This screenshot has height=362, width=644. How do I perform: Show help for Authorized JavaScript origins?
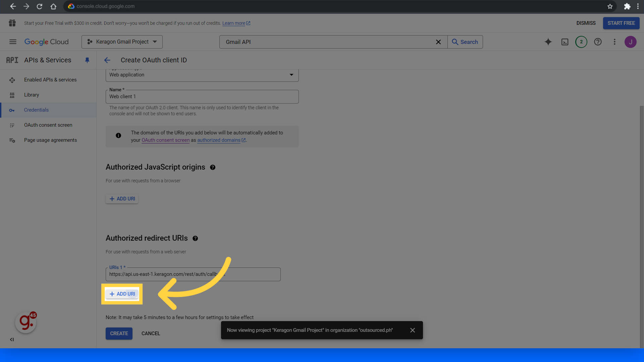click(x=213, y=167)
